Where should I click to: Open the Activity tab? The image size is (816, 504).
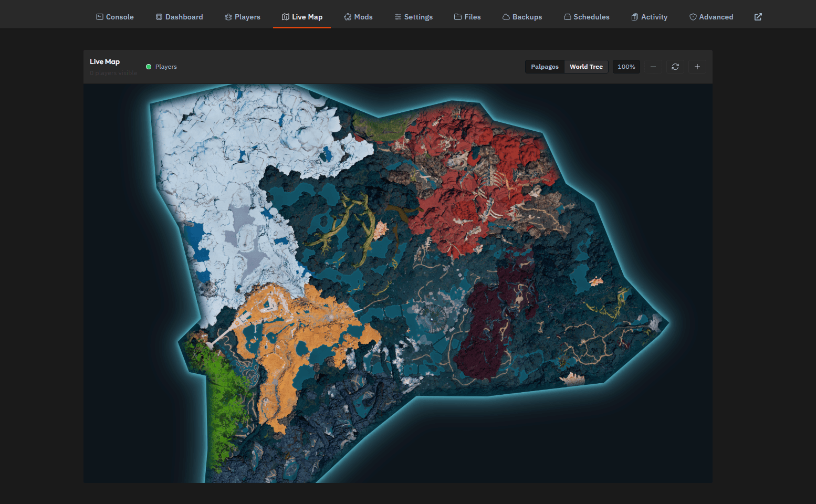coord(649,17)
